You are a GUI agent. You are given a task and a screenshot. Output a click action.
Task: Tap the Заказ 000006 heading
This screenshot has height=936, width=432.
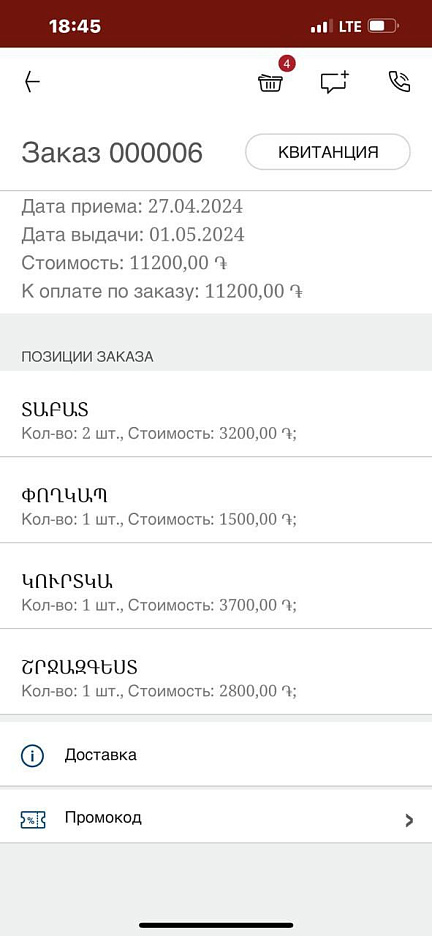click(112, 153)
